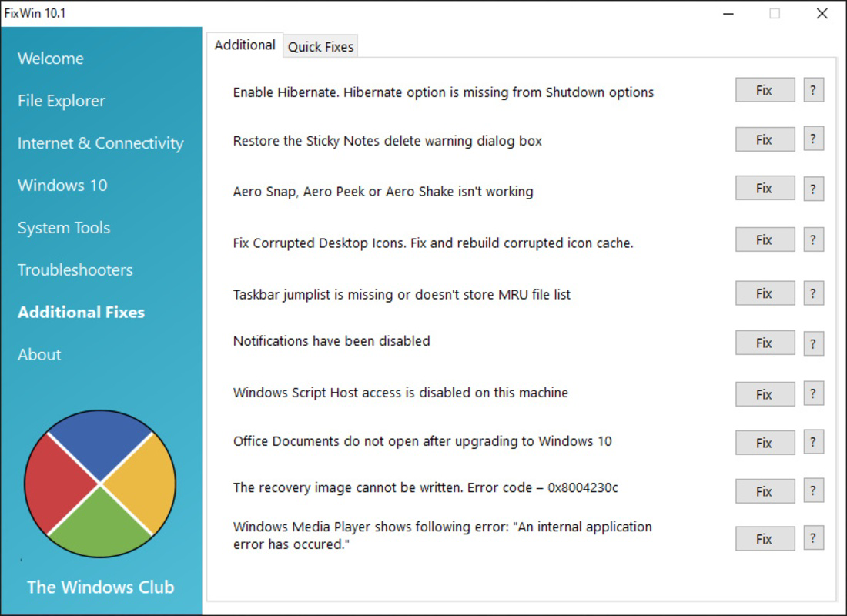Fix the Sticky Notes delete warning

point(765,139)
